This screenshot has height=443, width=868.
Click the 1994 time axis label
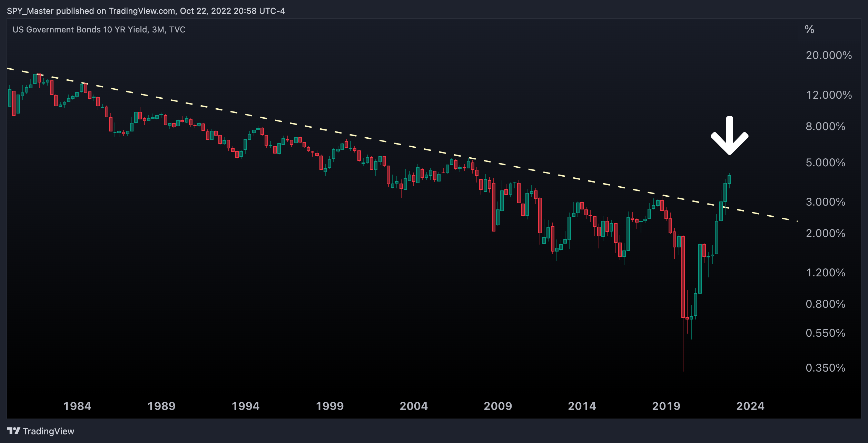pyautogui.click(x=246, y=406)
